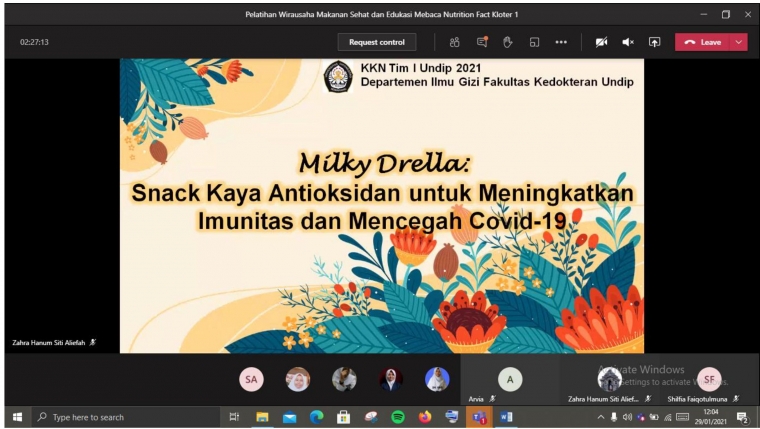Image resolution: width=760 pixels, height=429 pixels.
Task: Open Microsoft Edge from taskbar
Action: 317,417
